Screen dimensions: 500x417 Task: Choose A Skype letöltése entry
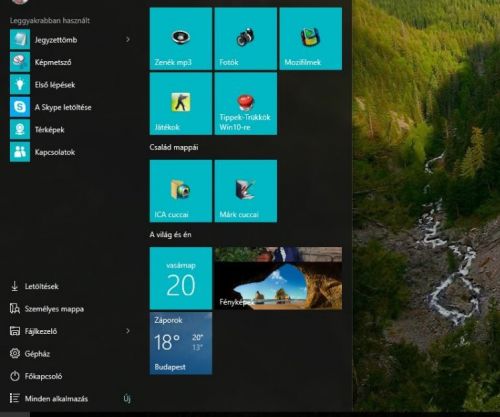pyautogui.click(x=63, y=107)
